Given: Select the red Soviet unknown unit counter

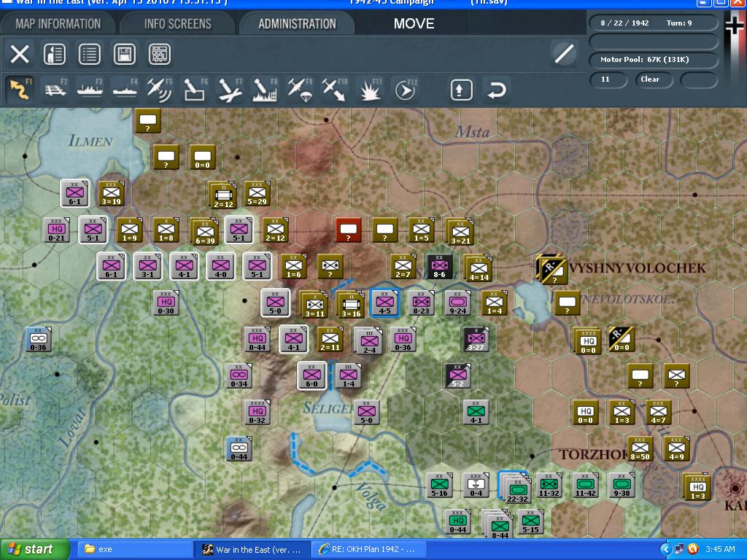Looking at the screenshot, I should tap(348, 230).
